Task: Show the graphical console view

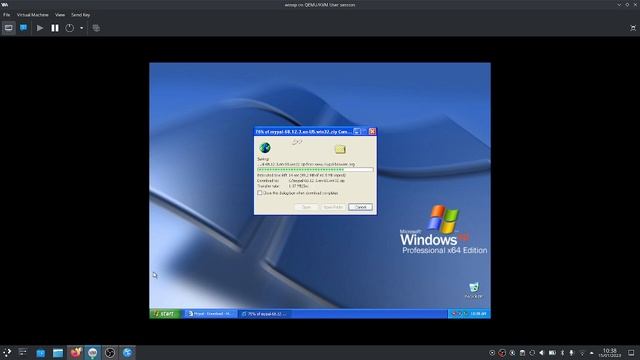Action: [9, 28]
